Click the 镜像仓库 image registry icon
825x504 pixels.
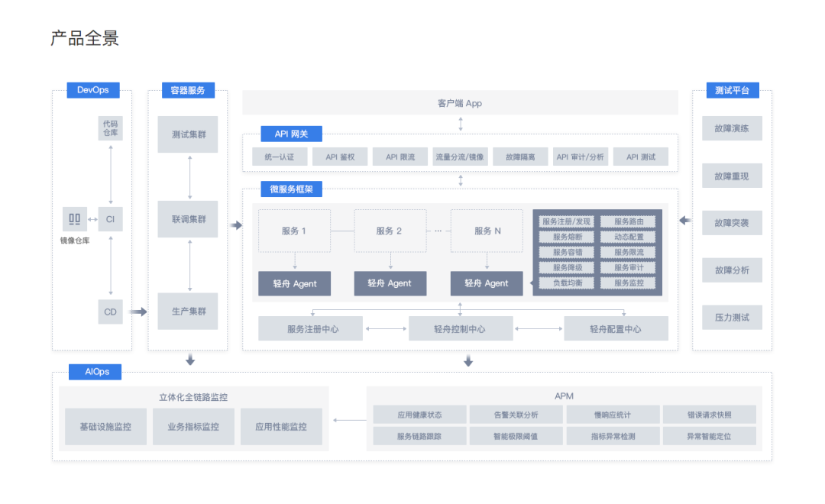75,219
